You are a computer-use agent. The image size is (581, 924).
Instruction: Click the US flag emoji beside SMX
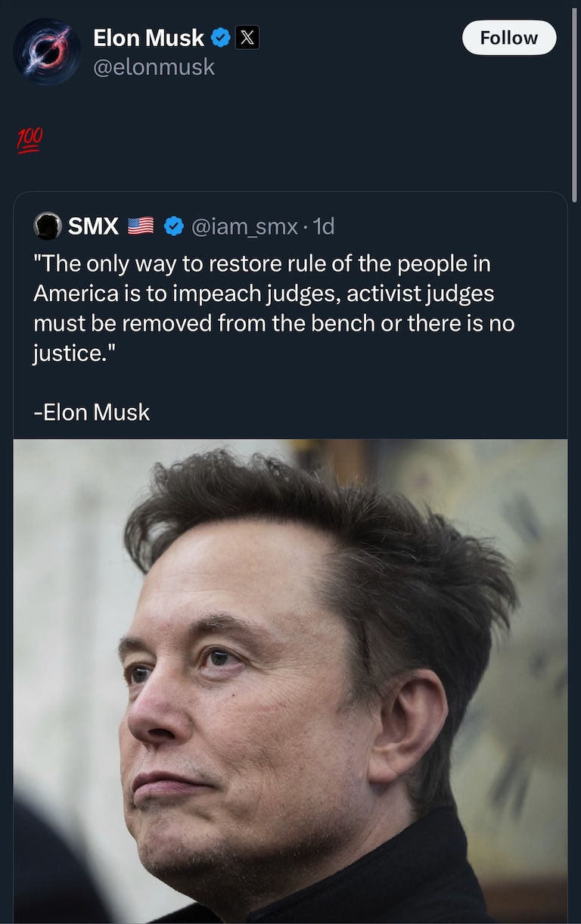point(141,226)
